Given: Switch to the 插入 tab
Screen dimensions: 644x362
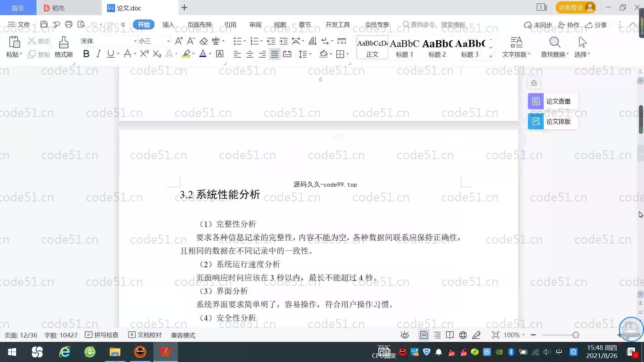Looking at the screenshot, I should tap(168, 25).
